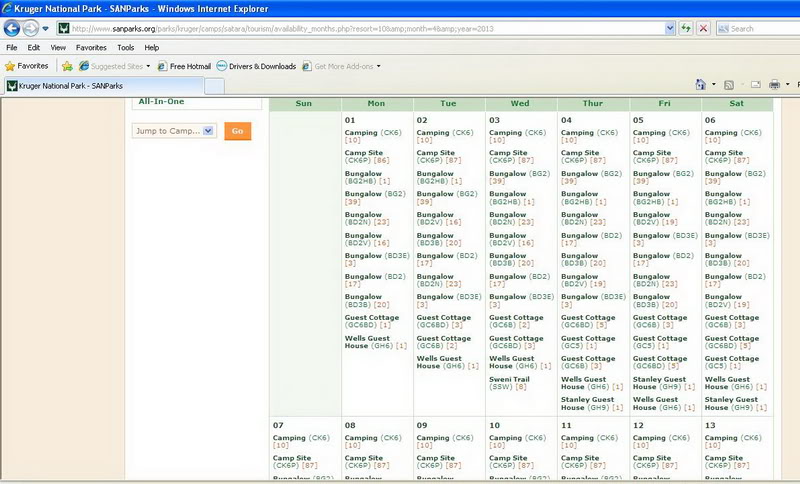Click Camp Site (CK6P) on day 13
Viewport: 800px width, 484px height.
point(727,462)
